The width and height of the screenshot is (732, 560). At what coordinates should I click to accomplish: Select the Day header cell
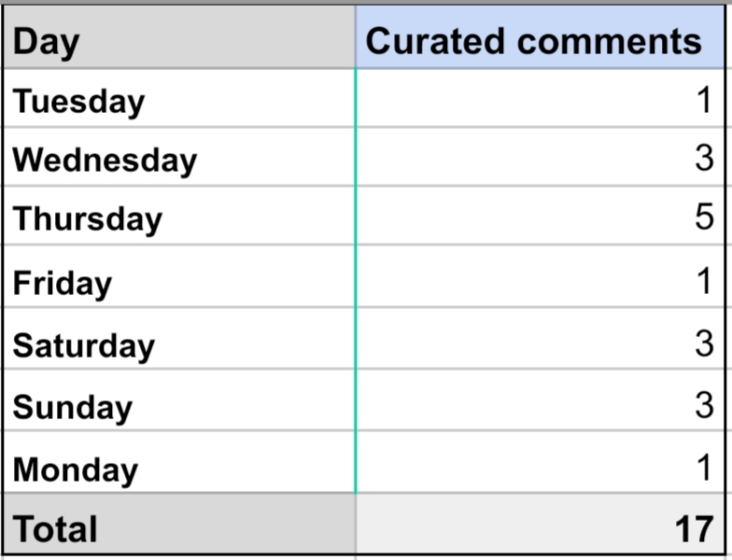pyautogui.click(x=177, y=41)
